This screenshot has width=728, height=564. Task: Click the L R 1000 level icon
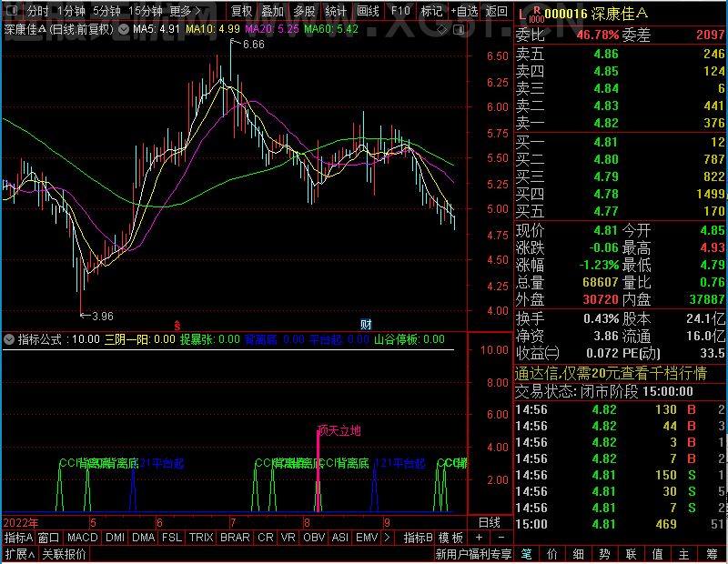(x=531, y=15)
